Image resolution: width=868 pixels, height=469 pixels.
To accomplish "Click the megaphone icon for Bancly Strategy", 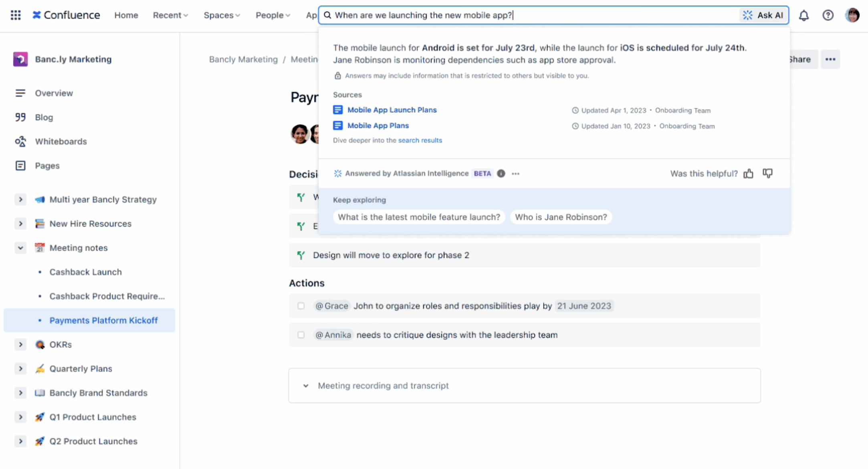I will click(x=40, y=200).
